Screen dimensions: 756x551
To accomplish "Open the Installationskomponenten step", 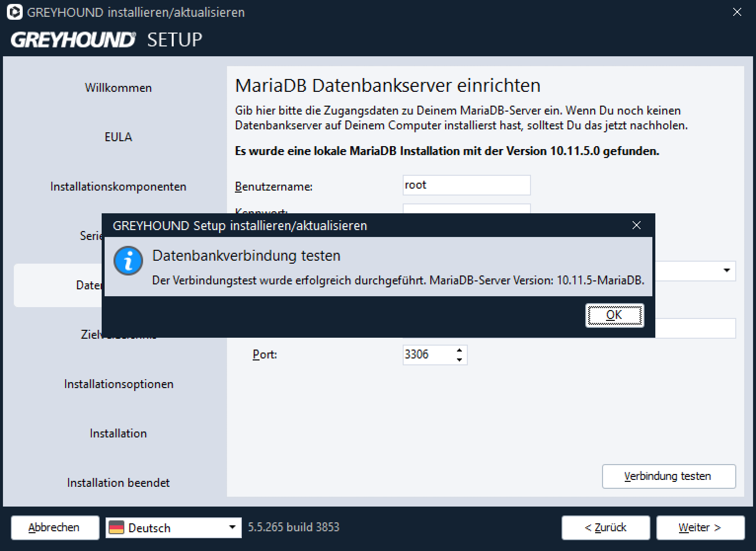I will tap(118, 187).
